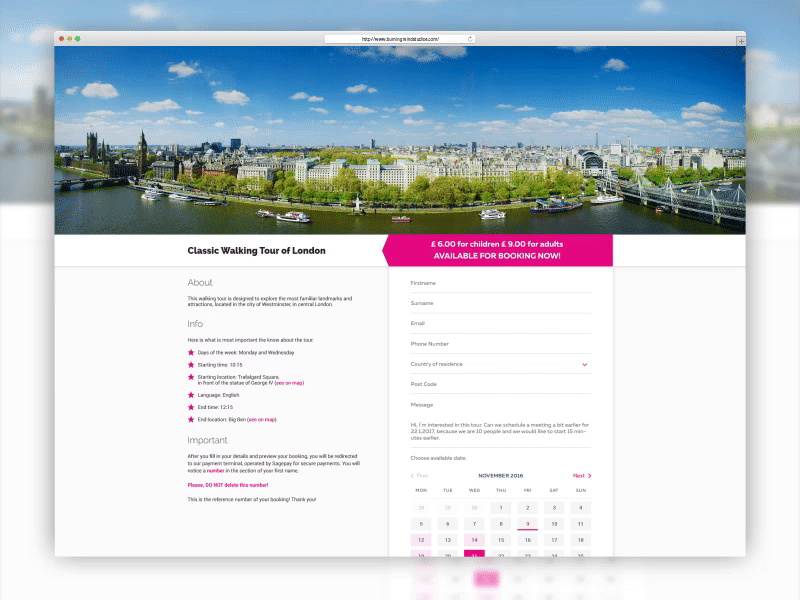Open 'see on map' link for Trafalgard Square

click(290, 384)
